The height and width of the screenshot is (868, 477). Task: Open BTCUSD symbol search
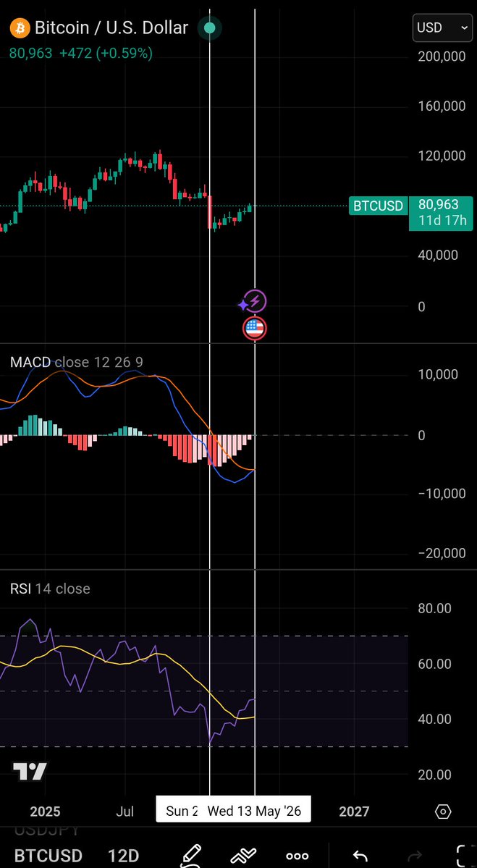pos(48,856)
